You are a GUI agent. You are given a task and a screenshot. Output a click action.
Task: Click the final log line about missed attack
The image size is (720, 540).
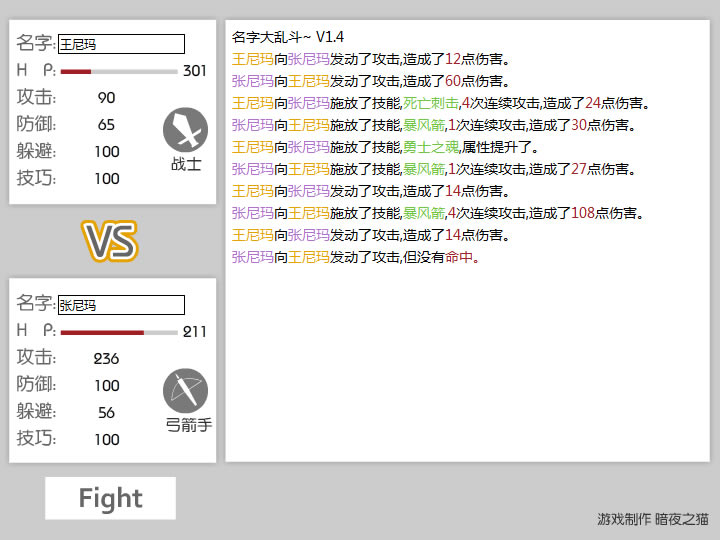(x=355, y=257)
